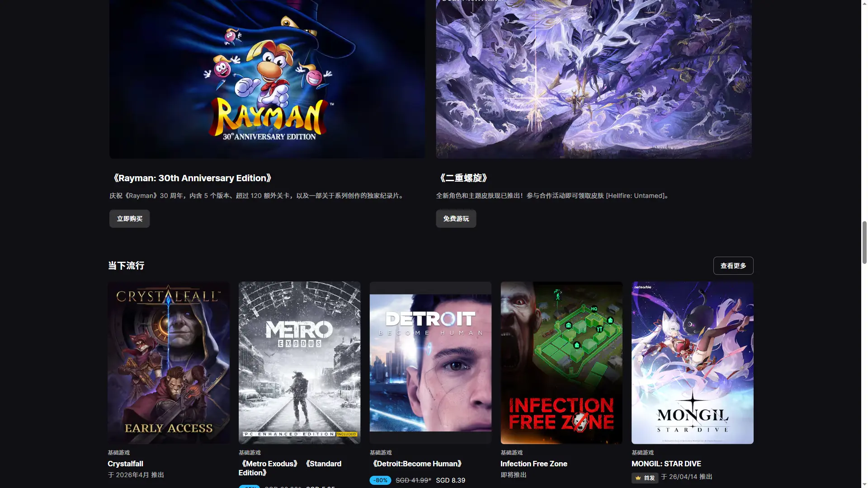Click the page vertical scrollbar thumb

[864, 242]
